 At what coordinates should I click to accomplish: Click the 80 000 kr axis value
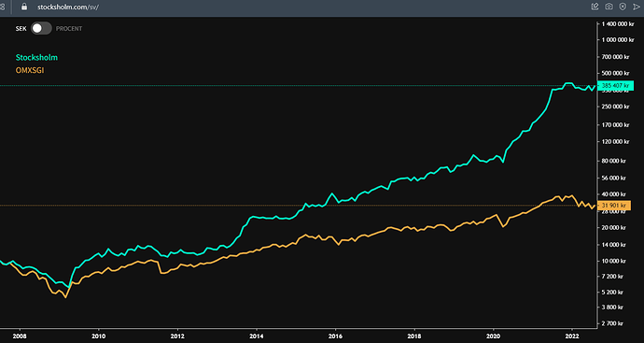tap(615, 161)
